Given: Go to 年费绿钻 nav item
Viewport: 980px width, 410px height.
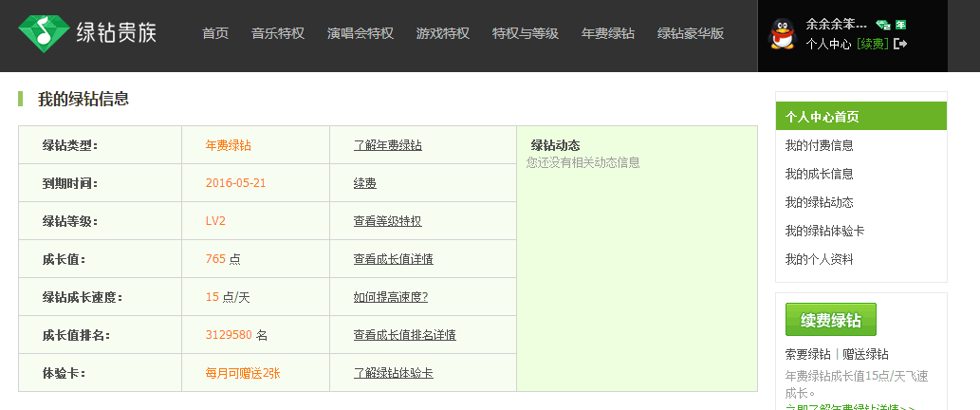Looking at the screenshot, I should coord(608,34).
